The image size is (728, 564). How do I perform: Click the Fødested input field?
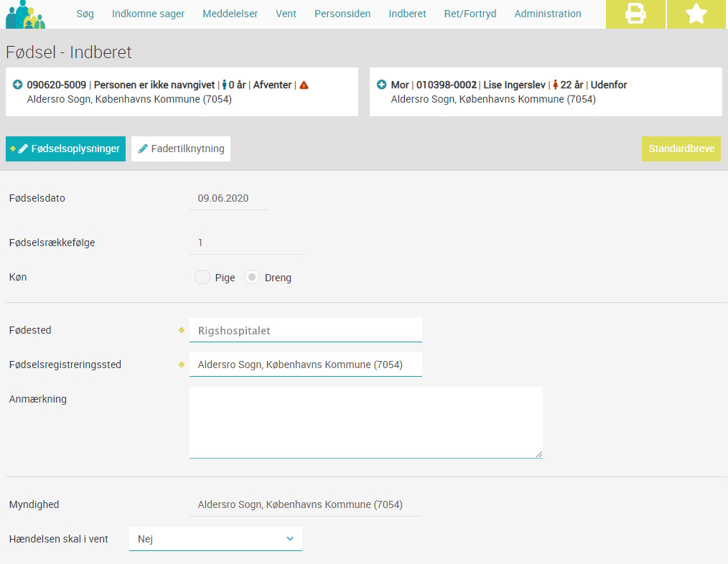306,330
